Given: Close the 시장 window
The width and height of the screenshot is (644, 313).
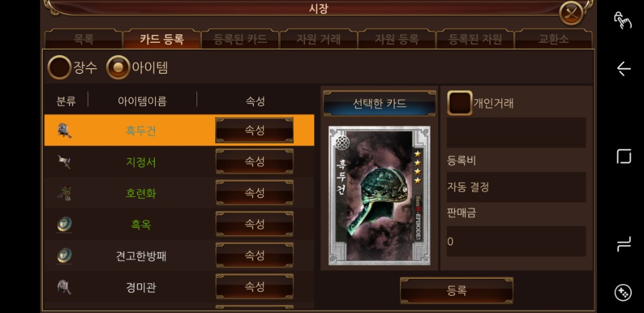Looking at the screenshot, I should (571, 13).
